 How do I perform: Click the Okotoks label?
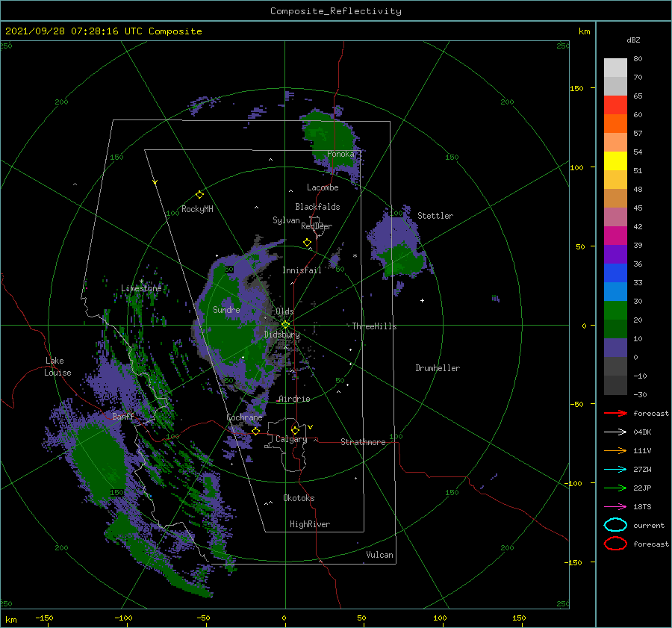point(299,498)
